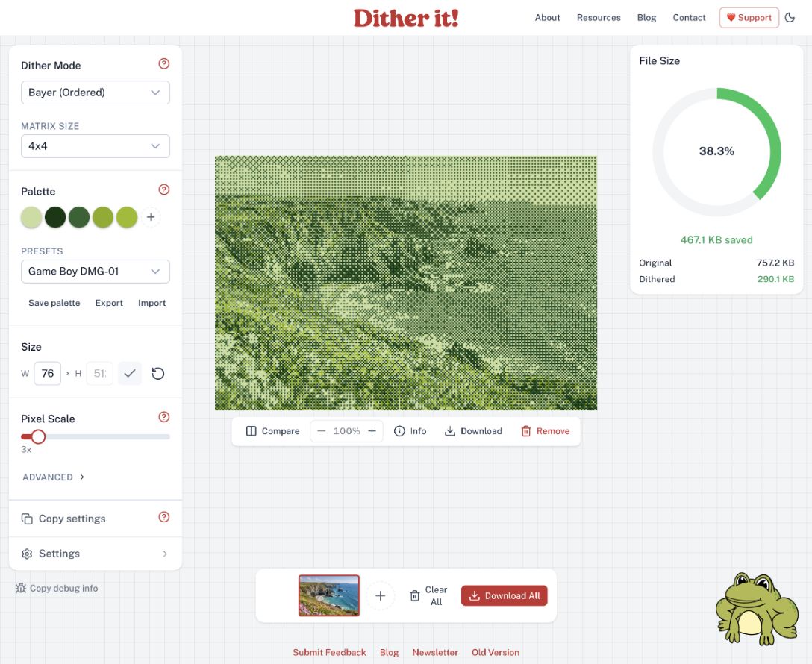The width and height of the screenshot is (812, 664).
Task: Reset image size with circular arrow
Action: (158, 373)
